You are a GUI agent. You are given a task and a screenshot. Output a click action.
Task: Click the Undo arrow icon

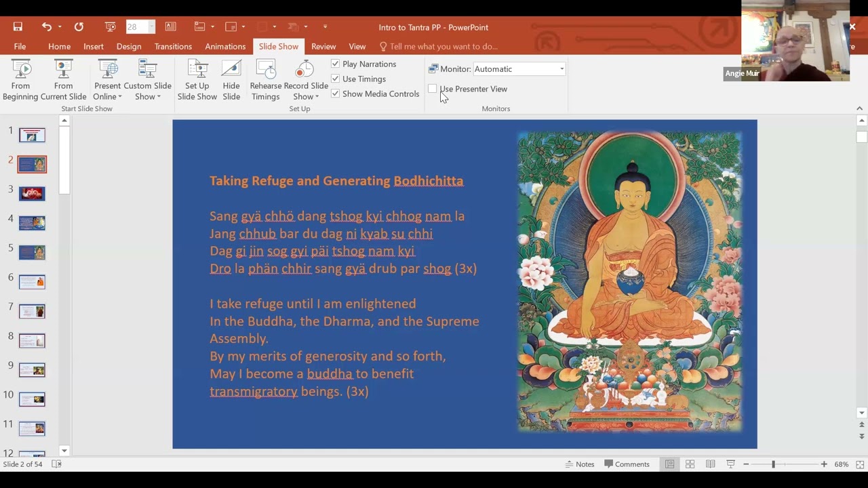pos(46,27)
